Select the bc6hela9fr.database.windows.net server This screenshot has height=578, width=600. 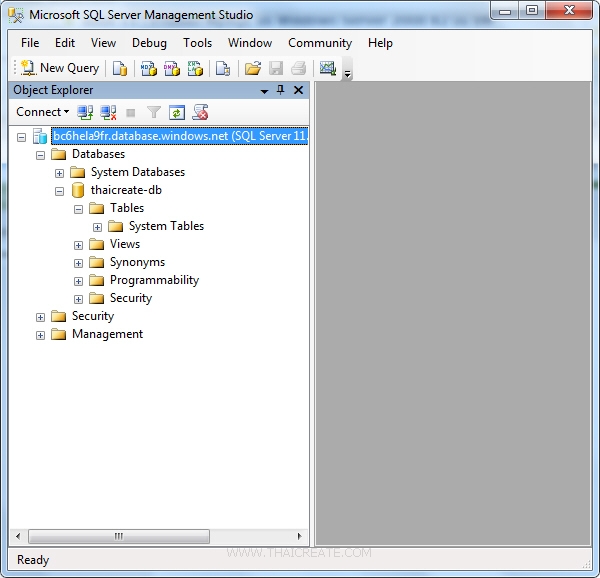pyautogui.click(x=180, y=136)
